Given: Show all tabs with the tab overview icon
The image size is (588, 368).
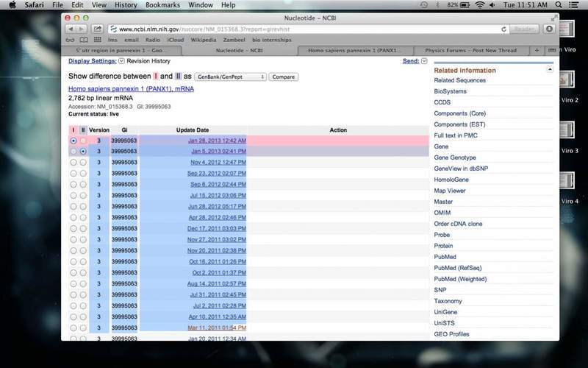Looking at the screenshot, I should point(552,50).
